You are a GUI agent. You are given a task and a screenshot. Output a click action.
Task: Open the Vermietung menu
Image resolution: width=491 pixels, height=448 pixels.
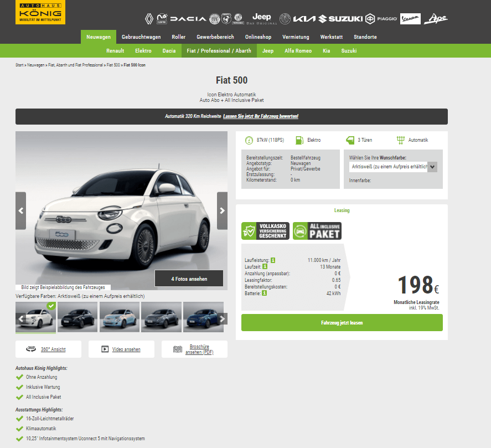point(296,37)
